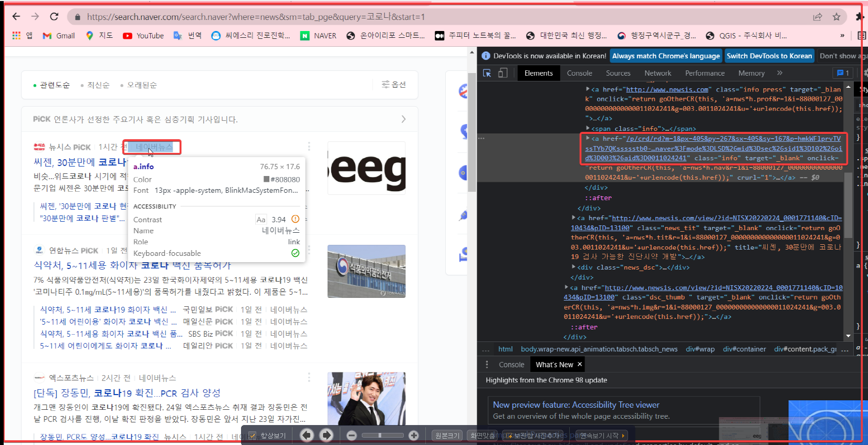Expand the div class news_dsc node

574,267
